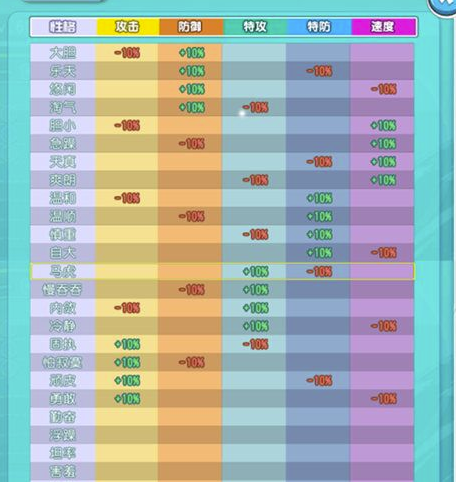Select the 大胆 nature row label
Image resolution: width=456 pixels, height=482 pixels.
click(x=63, y=53)
